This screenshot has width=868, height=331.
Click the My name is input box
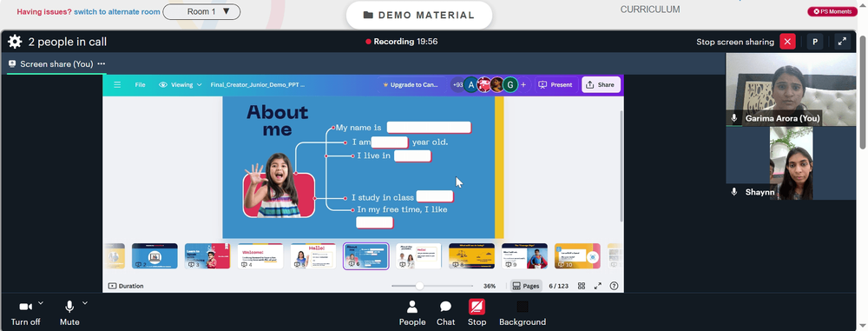point(429,128)
